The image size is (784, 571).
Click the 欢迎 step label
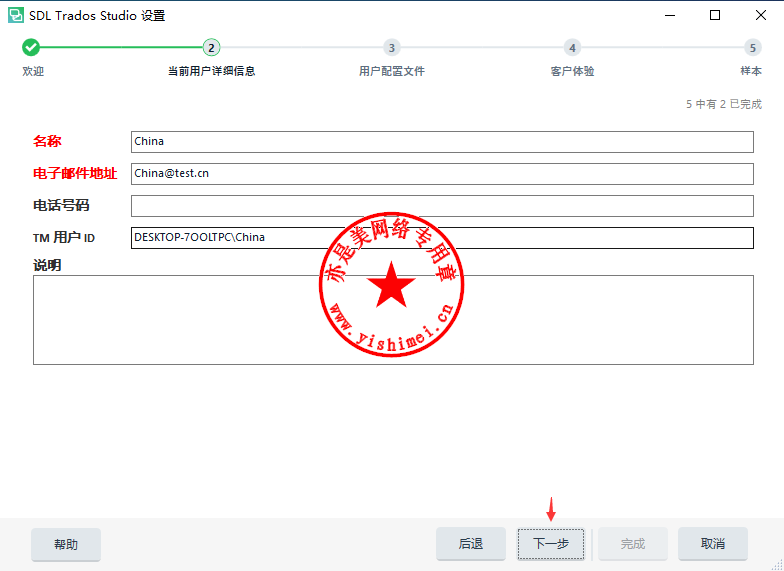[x=33, y=72]
